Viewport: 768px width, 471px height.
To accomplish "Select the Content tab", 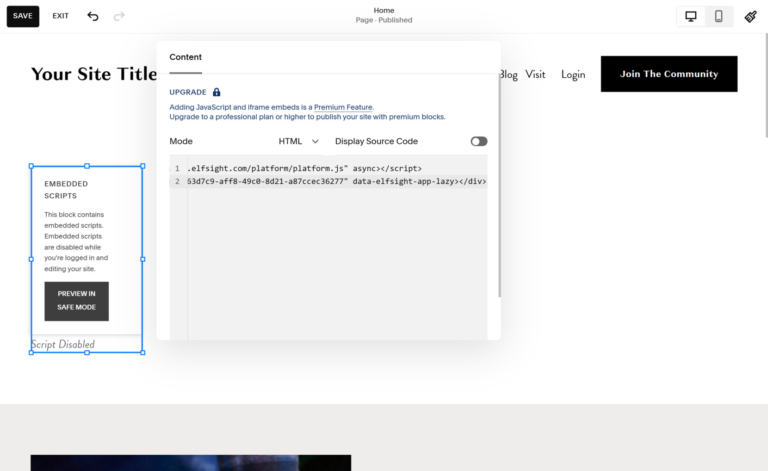I will point(185,57).
